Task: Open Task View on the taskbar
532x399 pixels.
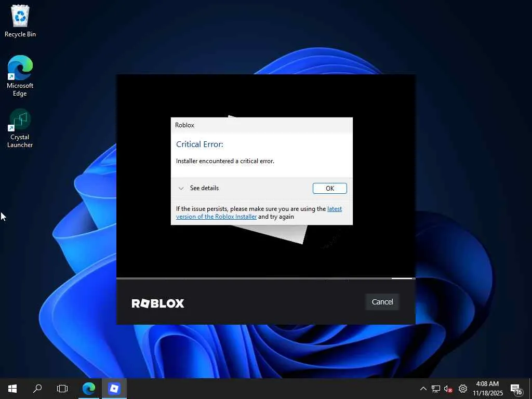Action: (62, 389)
